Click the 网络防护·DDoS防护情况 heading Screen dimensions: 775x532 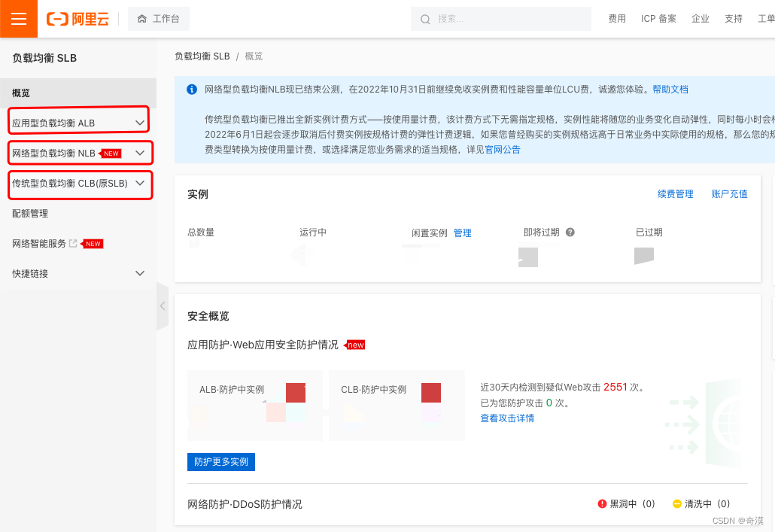point(245,504)
